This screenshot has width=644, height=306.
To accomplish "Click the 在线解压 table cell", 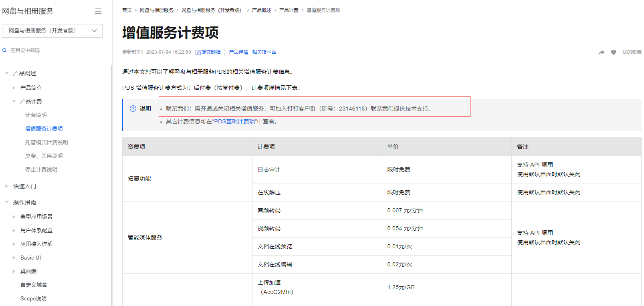I will 317,192.
